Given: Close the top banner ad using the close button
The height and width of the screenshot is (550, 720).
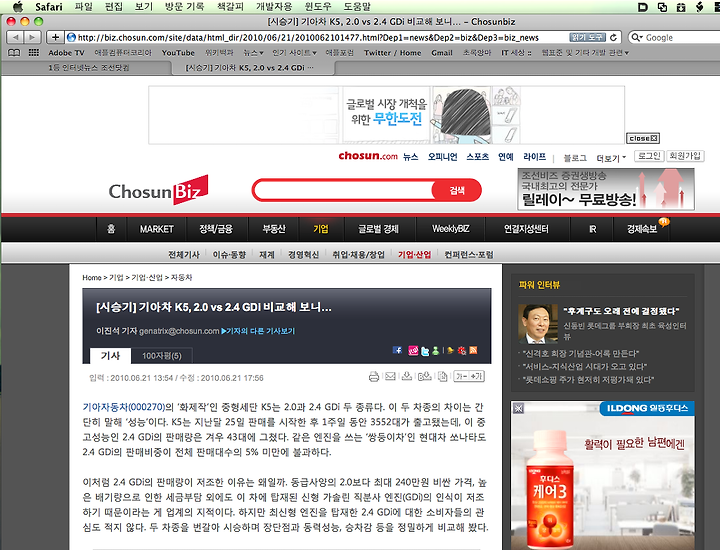Looking at the screenshot, I should tap(643, 138).
